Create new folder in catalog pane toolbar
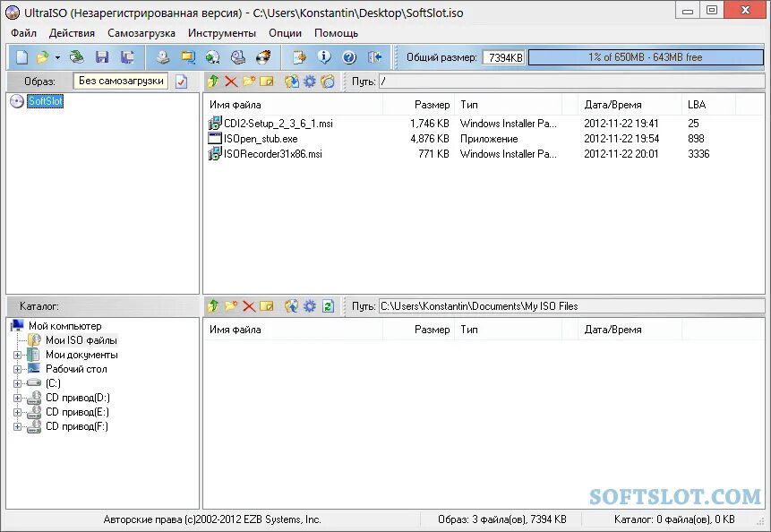Viewport: 771px width, 532px height. pyautogui.click(x=231, y=305)
